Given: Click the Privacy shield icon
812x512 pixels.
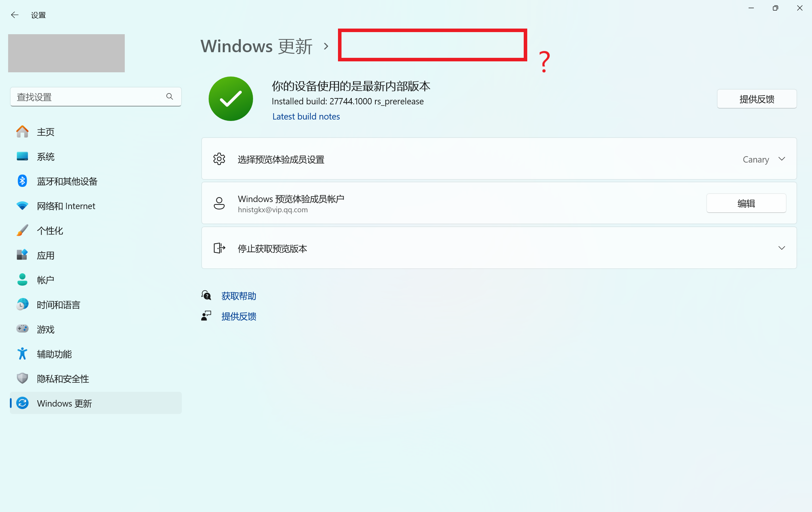Looking at the screenshot, I should coord(22,378).
